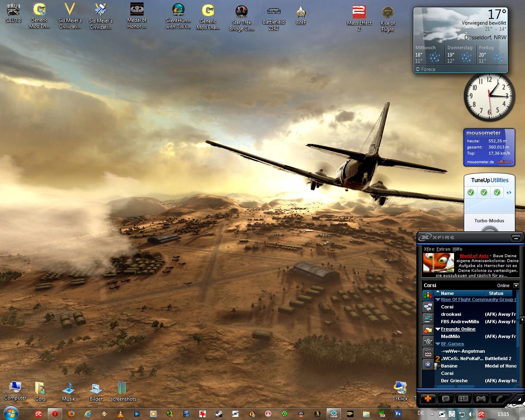Open Star Trek Bridge Commander shortcut

[242, 18]
